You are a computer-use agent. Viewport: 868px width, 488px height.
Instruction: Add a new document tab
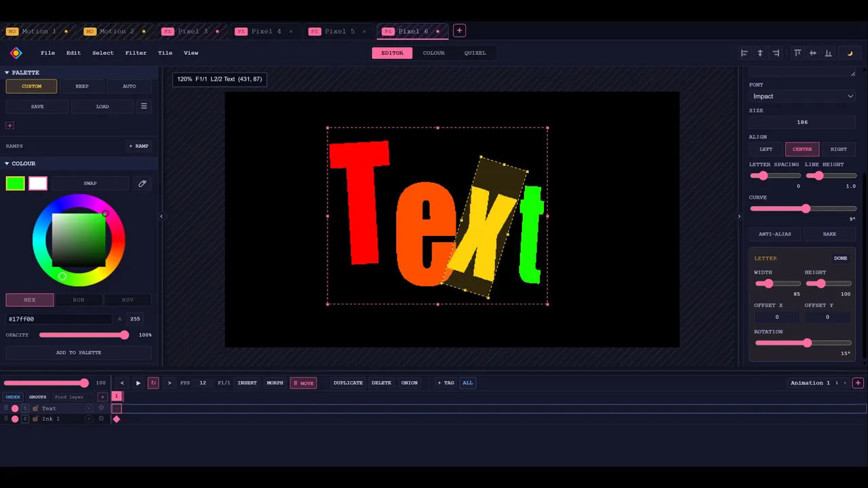[459, 30]
